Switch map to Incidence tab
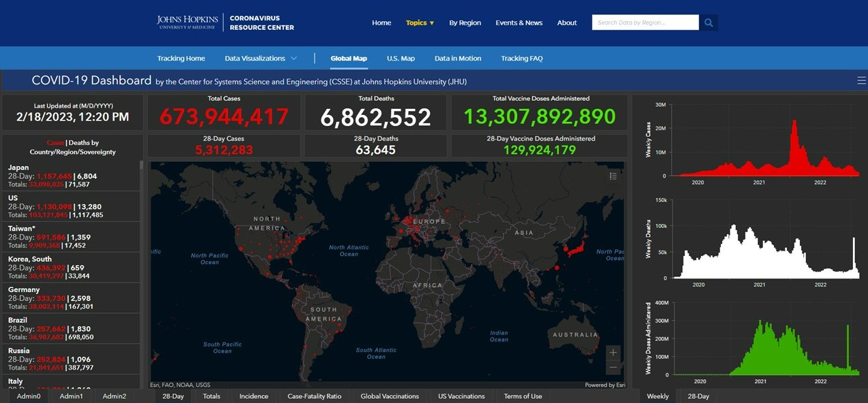 click(253, 396)
